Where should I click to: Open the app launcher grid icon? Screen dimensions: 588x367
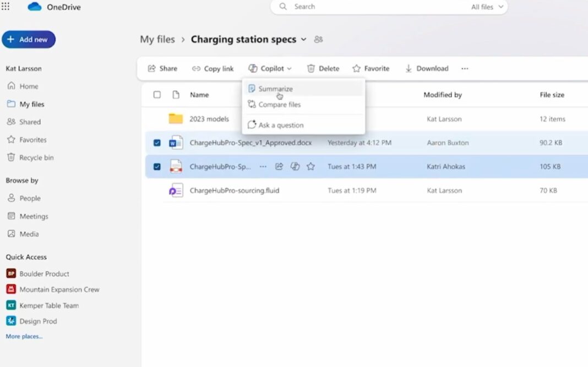pyautogui.click(x=6, y=7)
